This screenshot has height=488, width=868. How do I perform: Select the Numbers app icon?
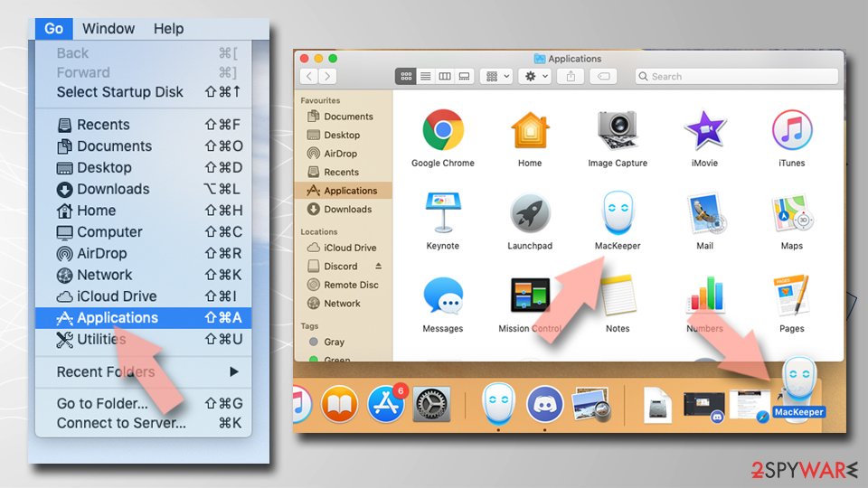tap(704, 295)
